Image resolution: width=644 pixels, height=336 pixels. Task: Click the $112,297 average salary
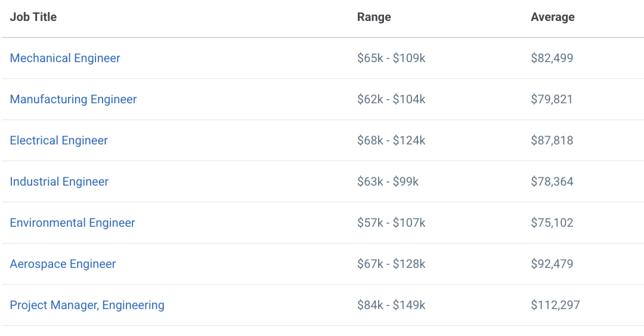[x=555, y=305]
